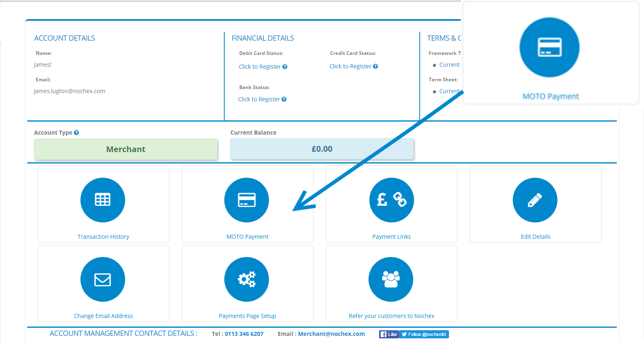Email Merchant@nochex.com from the contact details
The image size is (644, 342).
(332, 334)
